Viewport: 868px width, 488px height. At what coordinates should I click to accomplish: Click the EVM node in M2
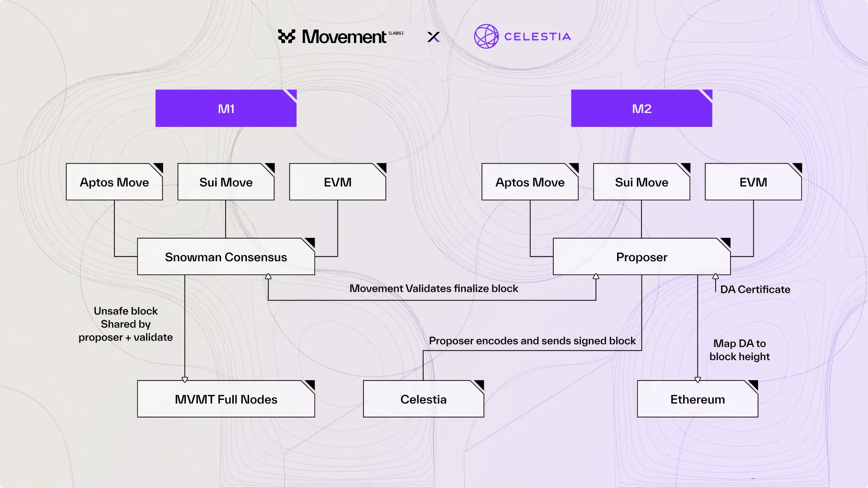point(753,183)
